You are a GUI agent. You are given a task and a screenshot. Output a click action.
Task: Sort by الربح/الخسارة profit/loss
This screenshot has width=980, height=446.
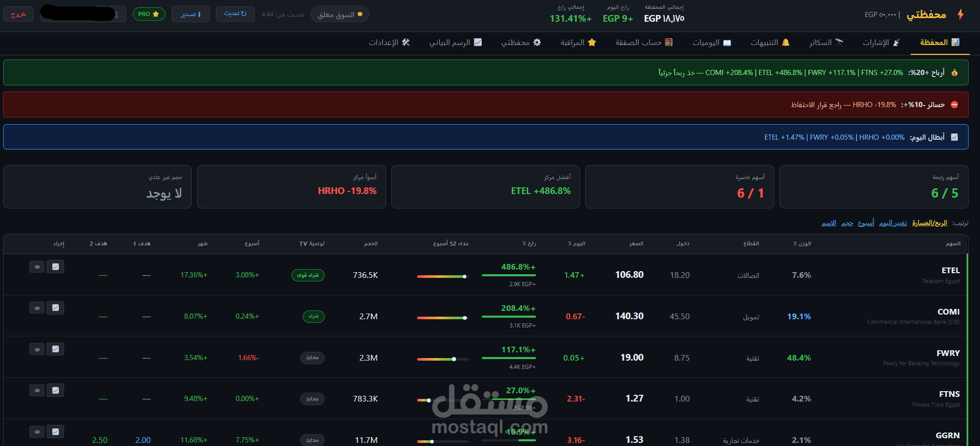(x=929, y=223)
